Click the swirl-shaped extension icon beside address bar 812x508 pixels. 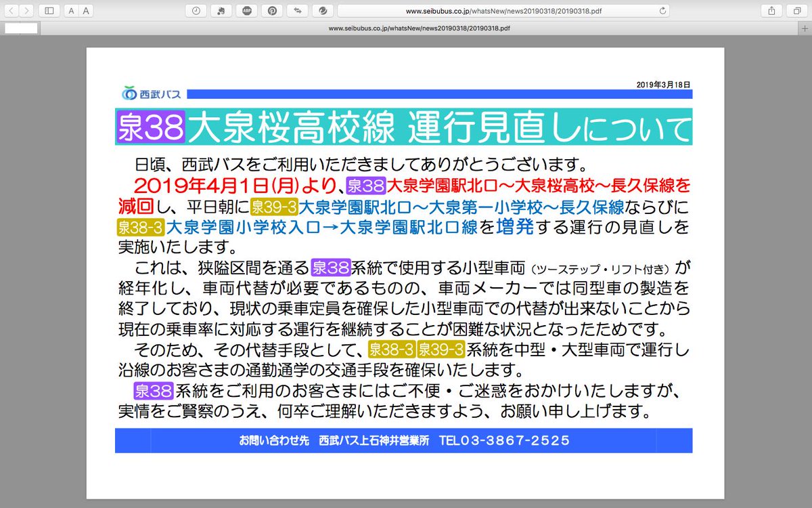coord(323,11)
